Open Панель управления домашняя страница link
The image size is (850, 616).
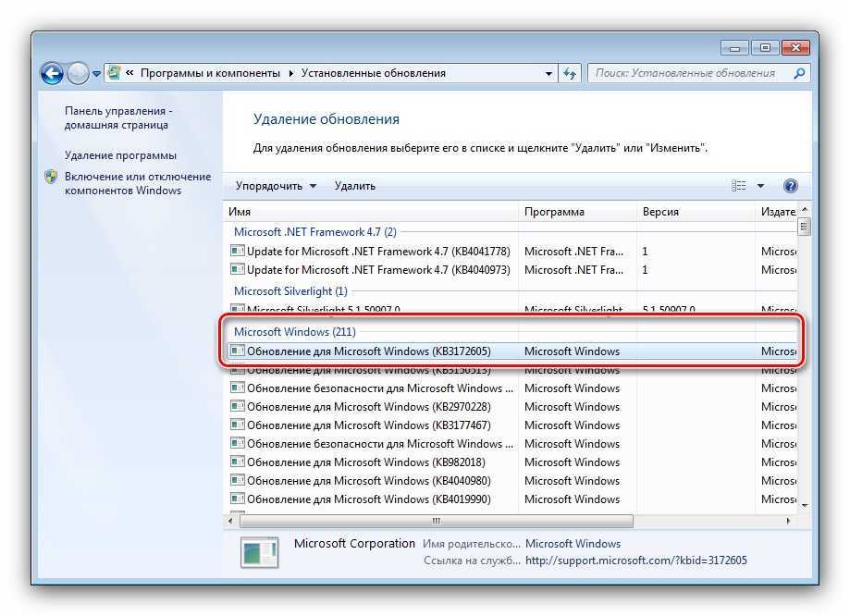click(x=117, y=117)
